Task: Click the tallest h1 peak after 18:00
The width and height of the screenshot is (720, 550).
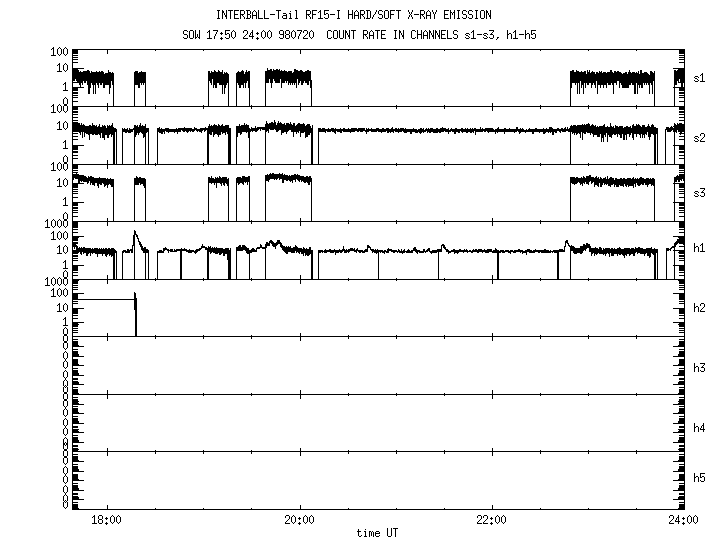Action: pos(135,233)
